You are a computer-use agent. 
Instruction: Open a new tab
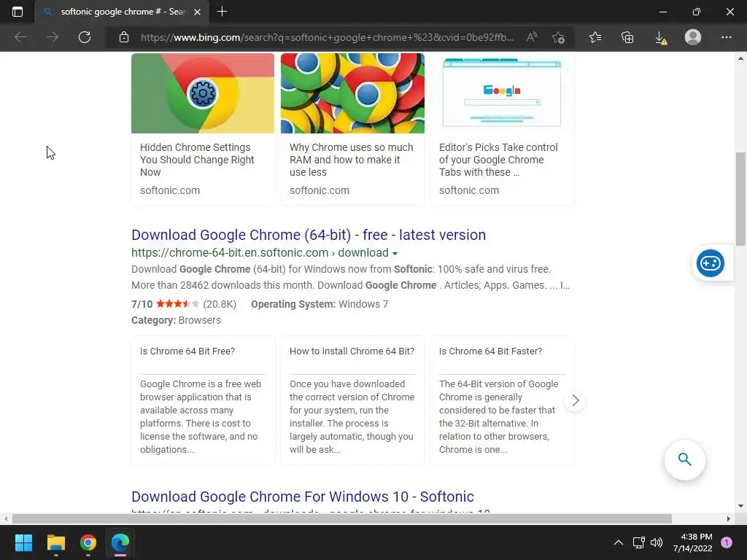coord(222,12)
